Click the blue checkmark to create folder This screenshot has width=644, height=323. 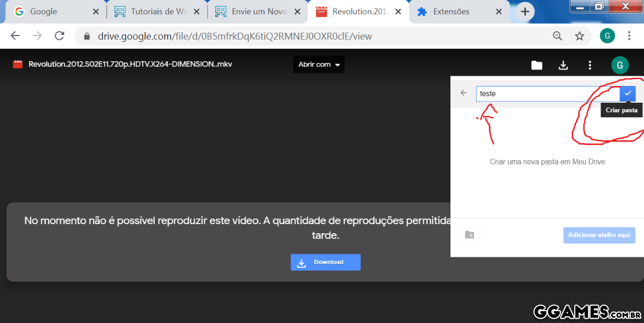(627, 94)
